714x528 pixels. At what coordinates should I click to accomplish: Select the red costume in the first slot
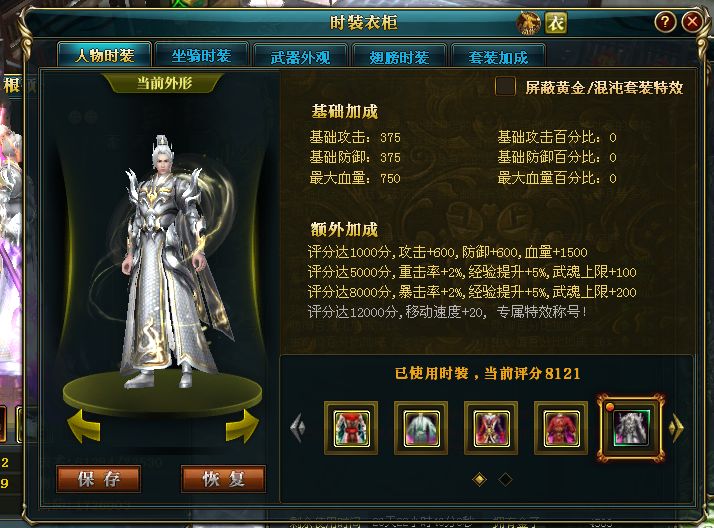point(351,428)
